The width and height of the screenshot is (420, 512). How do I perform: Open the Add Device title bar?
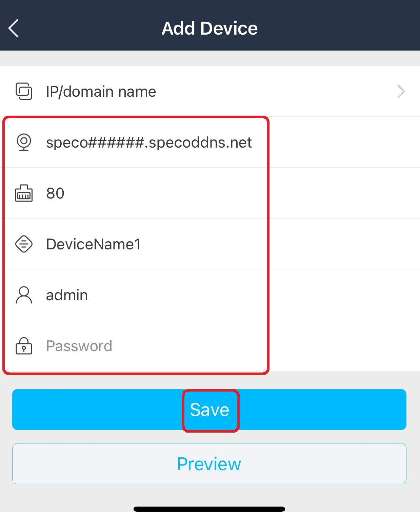(x=209, y=28)
